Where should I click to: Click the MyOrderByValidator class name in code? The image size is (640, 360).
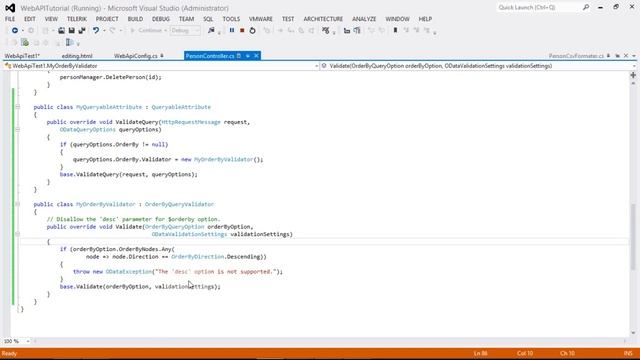[x=105, y=204]
